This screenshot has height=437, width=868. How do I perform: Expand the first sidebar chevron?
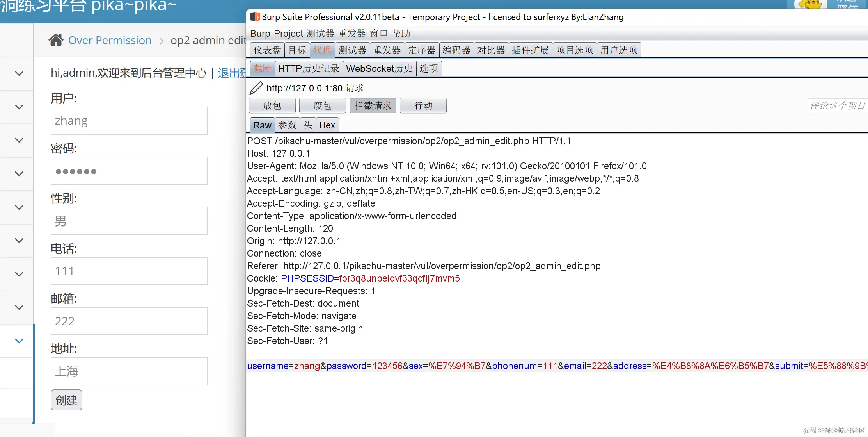click(x=19, y=73)
